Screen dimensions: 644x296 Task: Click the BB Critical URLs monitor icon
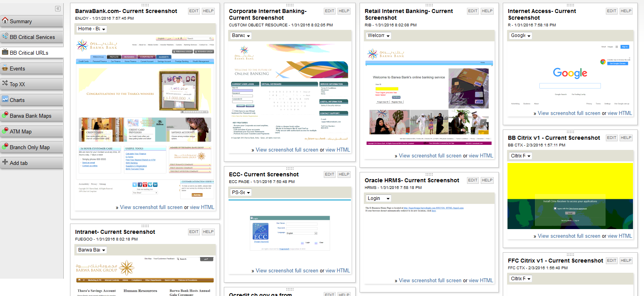5,52
